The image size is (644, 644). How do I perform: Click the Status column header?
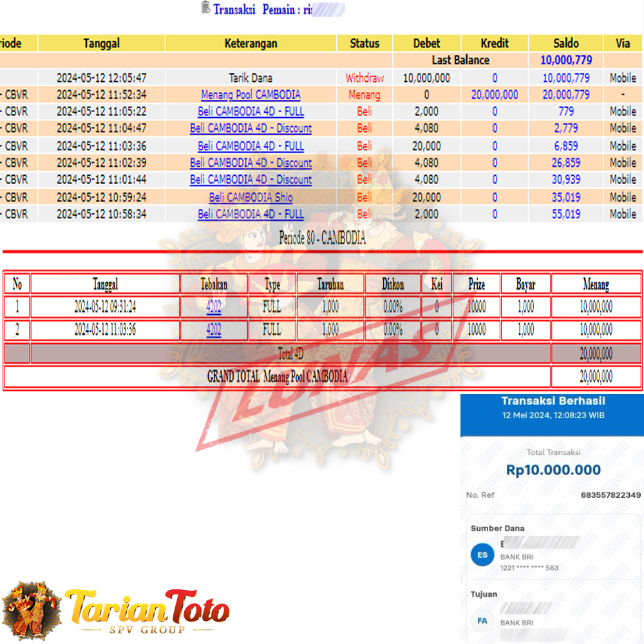[365, 43]
